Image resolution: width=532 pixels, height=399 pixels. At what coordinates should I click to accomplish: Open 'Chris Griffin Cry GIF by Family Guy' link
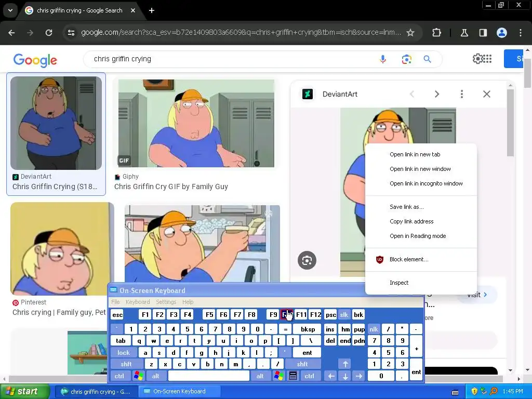(171, 187)
